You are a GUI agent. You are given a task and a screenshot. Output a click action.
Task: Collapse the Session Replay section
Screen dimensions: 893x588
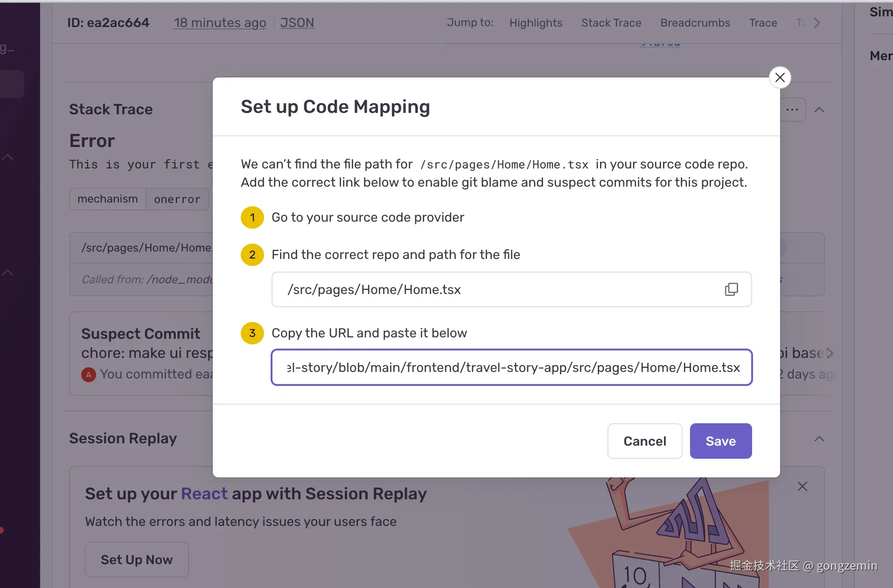[819, 439]
